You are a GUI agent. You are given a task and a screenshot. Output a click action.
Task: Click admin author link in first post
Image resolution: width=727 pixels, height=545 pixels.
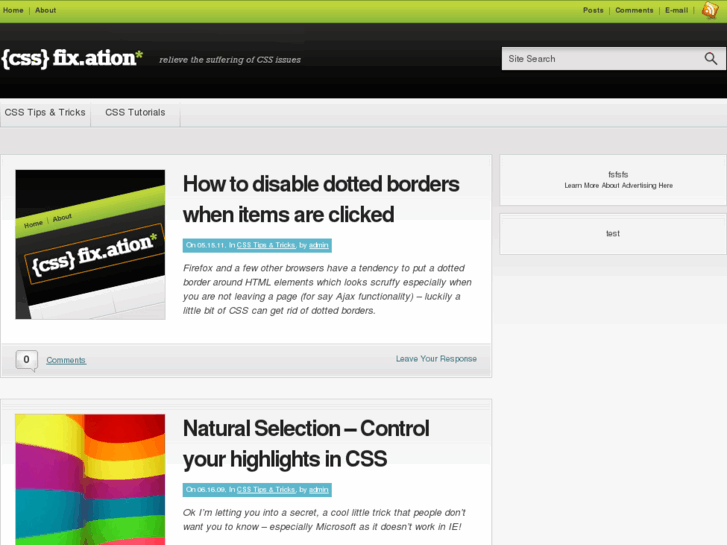319,245
